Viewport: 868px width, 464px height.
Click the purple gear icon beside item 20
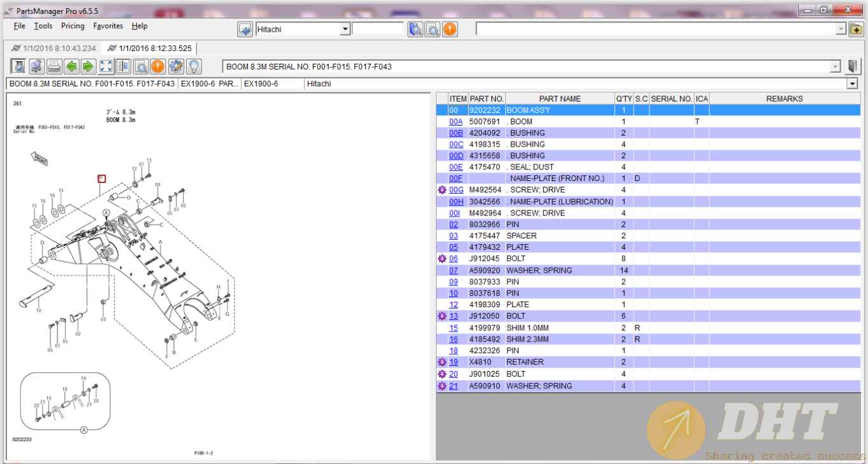click(x=442, y=374)
